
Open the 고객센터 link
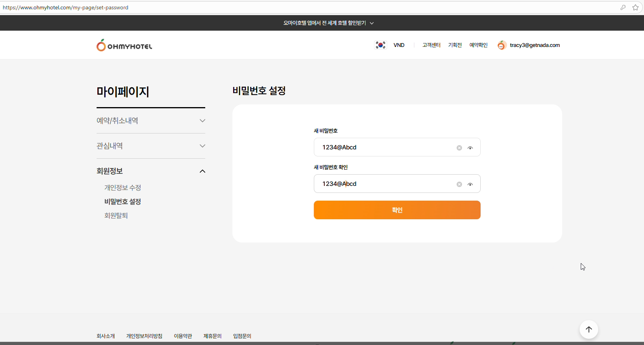click(x=431, y=45)
